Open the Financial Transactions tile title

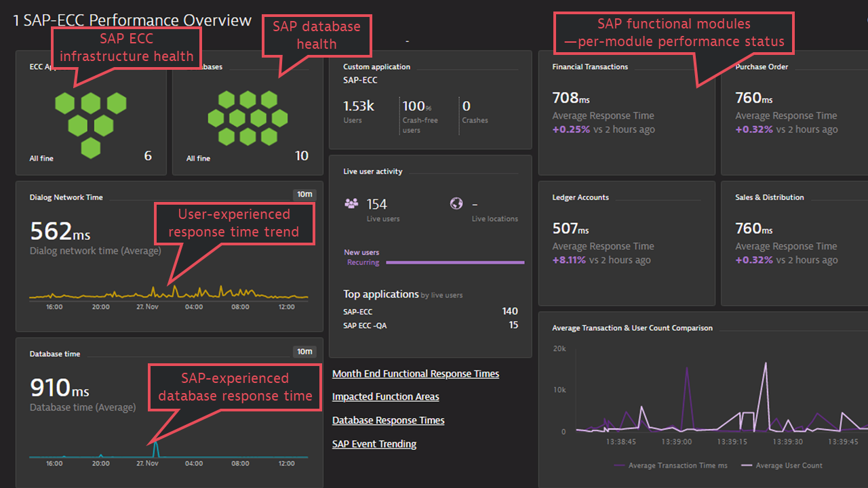[x=590, y=66]
